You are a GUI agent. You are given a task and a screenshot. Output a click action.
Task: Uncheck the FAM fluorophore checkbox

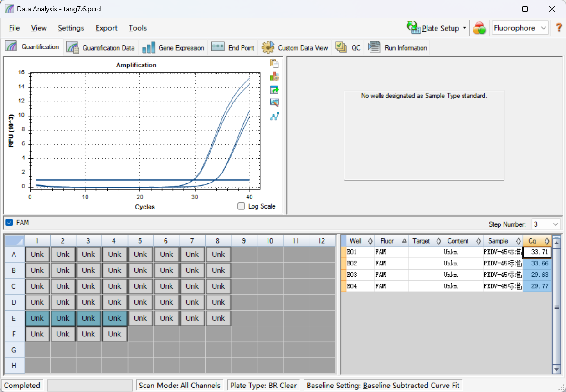9,223
